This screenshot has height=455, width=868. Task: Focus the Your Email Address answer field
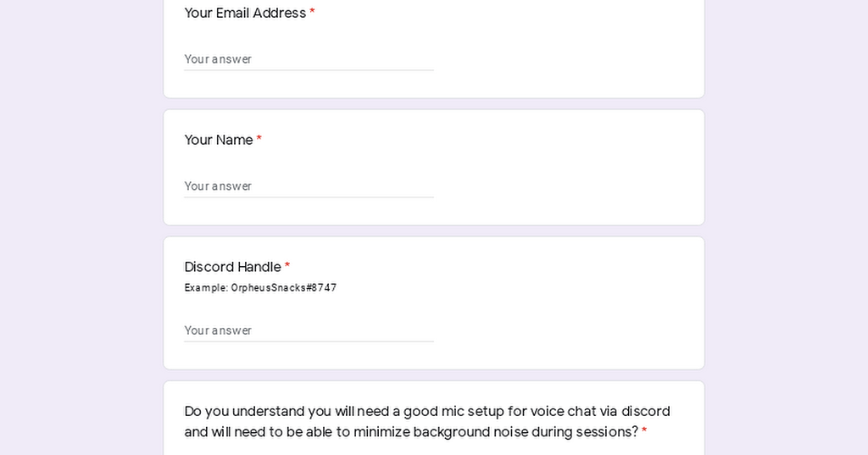click(x=309, y=59)
